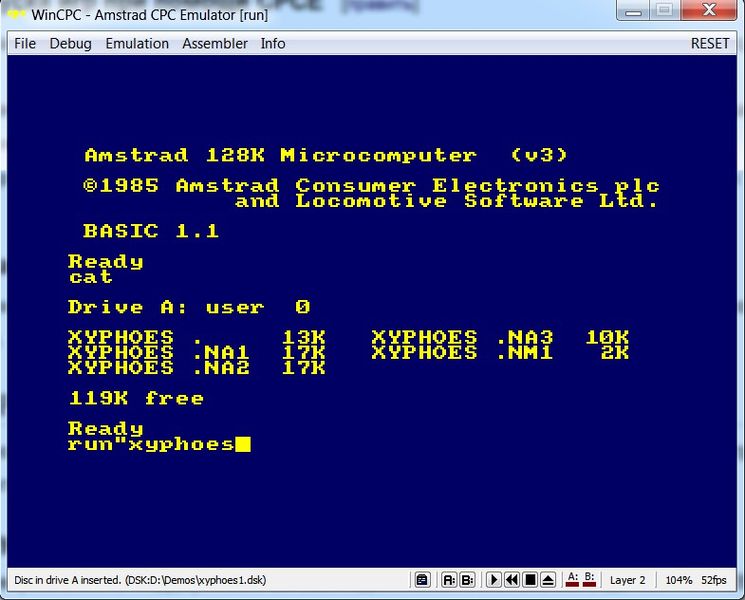
Task: Click the tape eject button
Action: [x=548, y=580]
